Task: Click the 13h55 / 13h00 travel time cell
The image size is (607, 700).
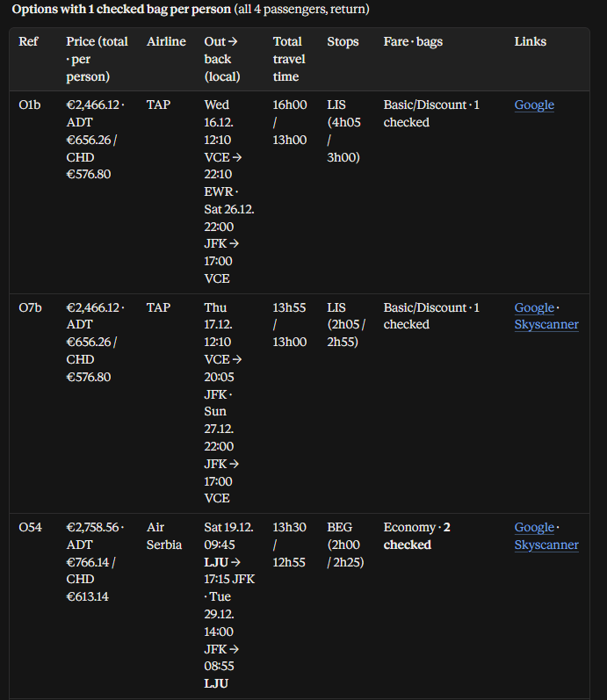Action: [x=289, y=325]
